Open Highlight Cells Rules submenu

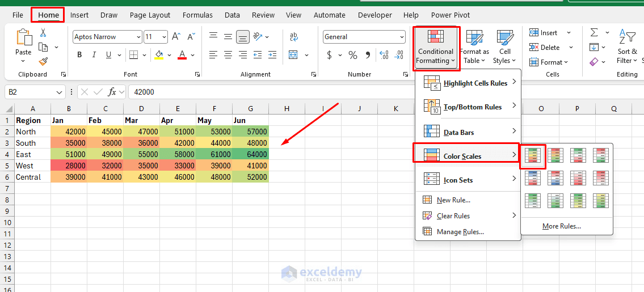(468, 83)
